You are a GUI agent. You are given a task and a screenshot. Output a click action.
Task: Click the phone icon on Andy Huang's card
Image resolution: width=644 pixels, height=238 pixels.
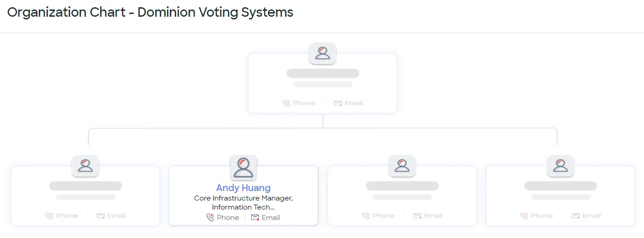pyautogui.click(x=210, y=218)
